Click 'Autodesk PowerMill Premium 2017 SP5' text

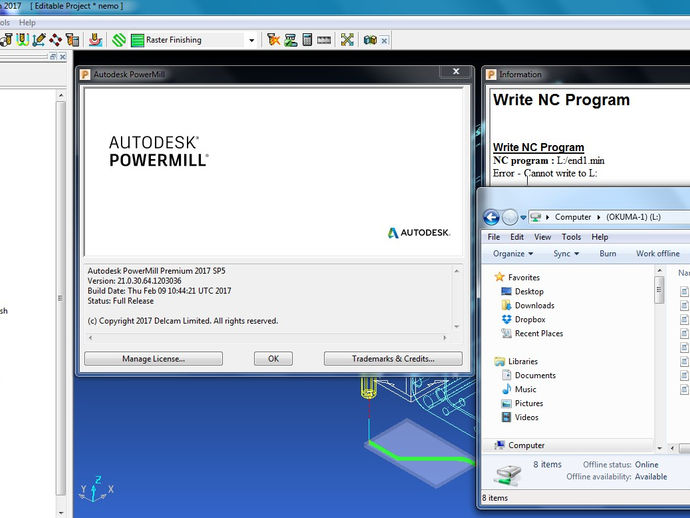tap(156, 271)
